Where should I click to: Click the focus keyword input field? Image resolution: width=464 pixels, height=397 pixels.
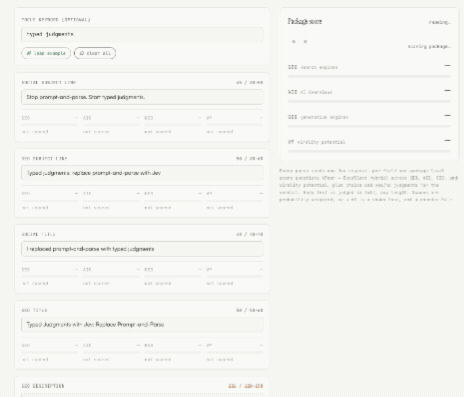(x=142, y=34)
